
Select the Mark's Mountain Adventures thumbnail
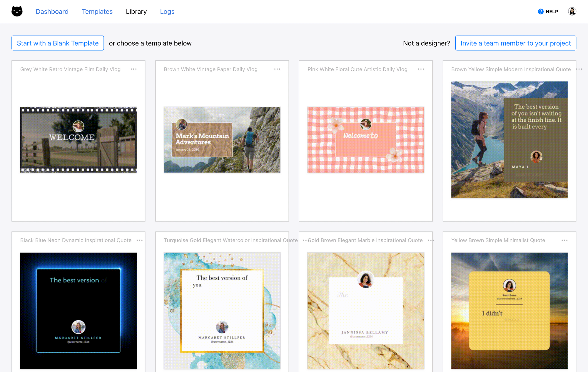[222, 140]
